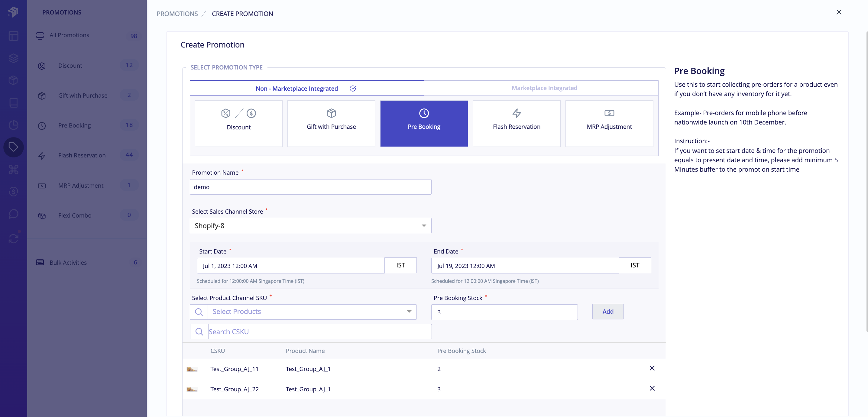The height and width of the screenshot is (417, 868).
Task: Close the Create Promotion panel
Action: pos(839,12)
